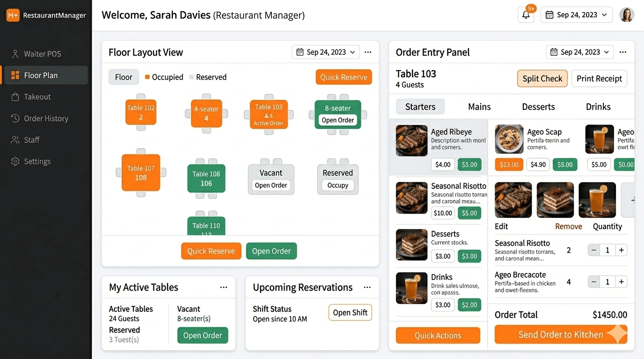Toggle the Floor view button
Viewport: 644px width, 359px height.
tap(124, 77)
